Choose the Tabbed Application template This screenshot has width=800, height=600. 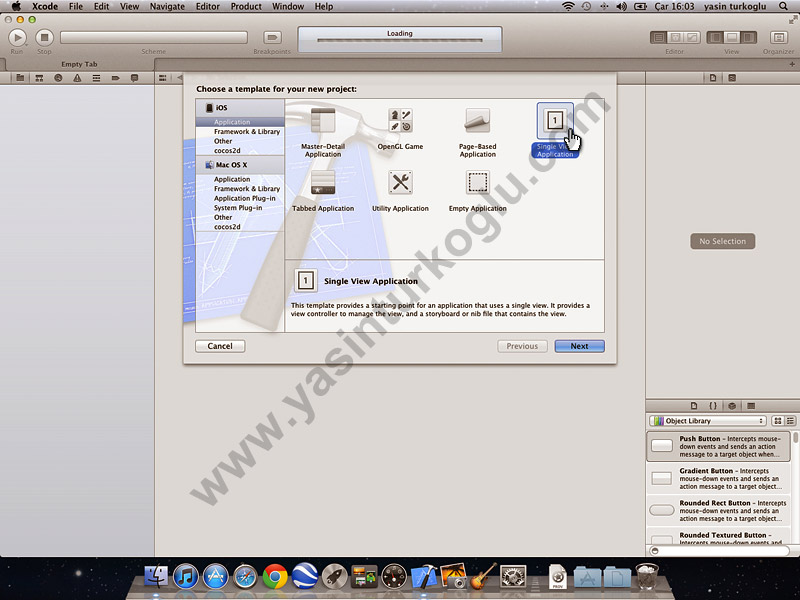point(323,191)
